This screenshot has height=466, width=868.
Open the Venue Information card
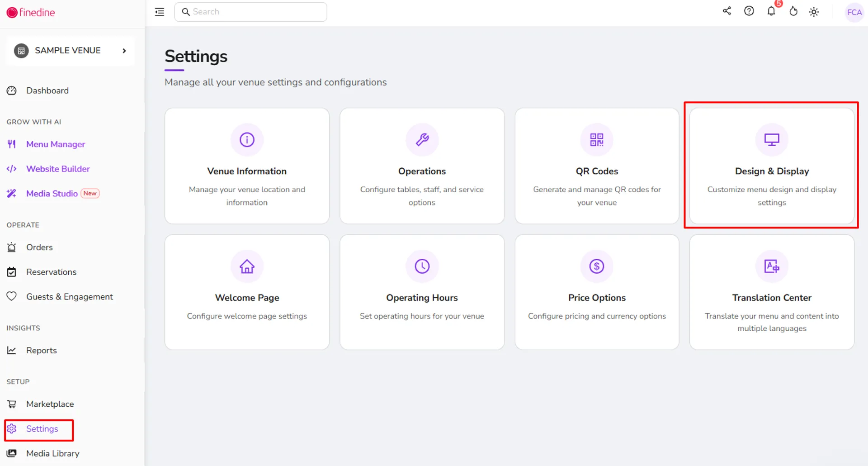point(247,166)
